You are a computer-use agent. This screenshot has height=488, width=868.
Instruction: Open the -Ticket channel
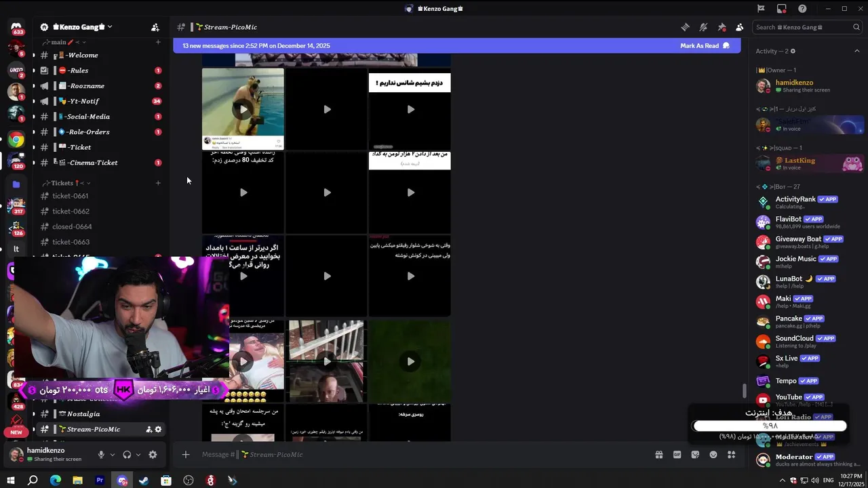(99, 147)
